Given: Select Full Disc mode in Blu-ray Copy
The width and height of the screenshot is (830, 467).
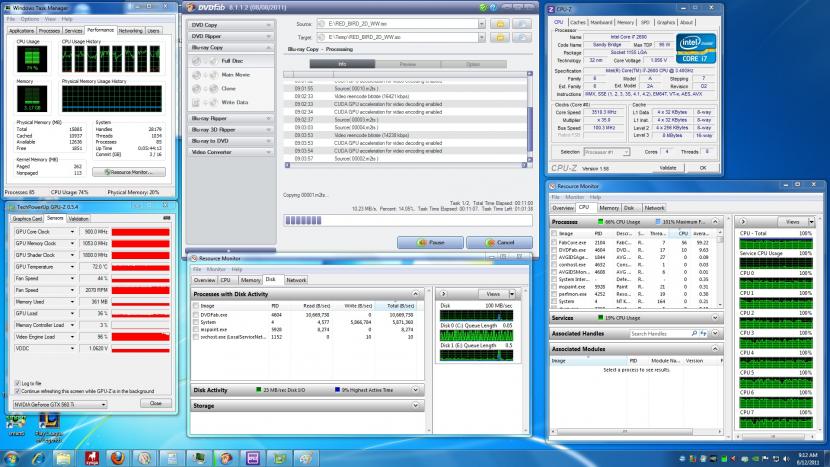Looking at the screenshot, I should coord(231,61).
